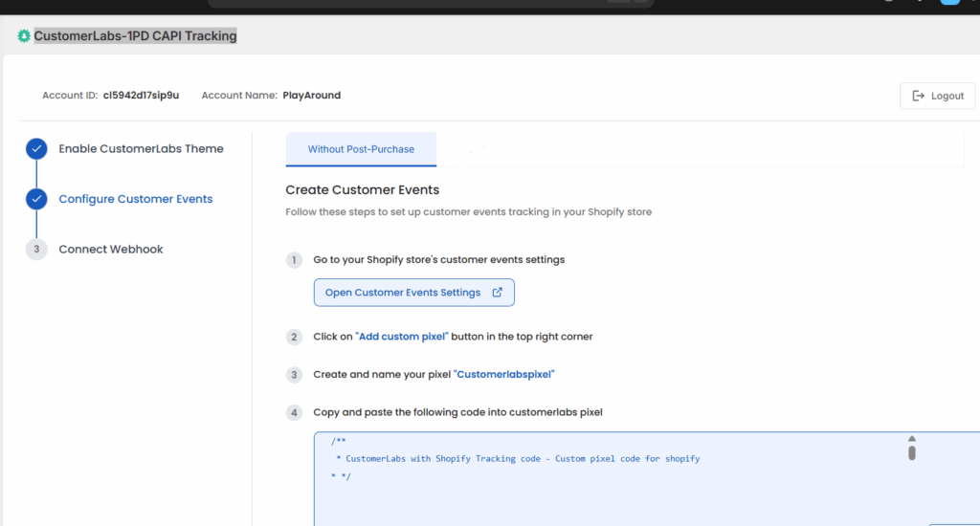Select Enable CustomerLabs Theme step
Viewport: 980px width, 526px height.
pyautogui.click(x=141, y=148)
